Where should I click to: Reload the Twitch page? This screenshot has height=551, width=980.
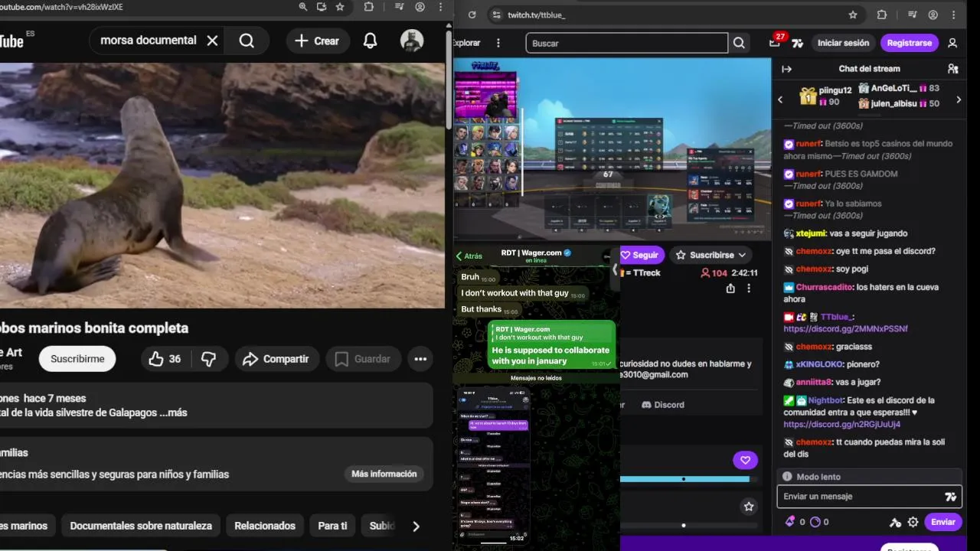[x=472, y=15]
